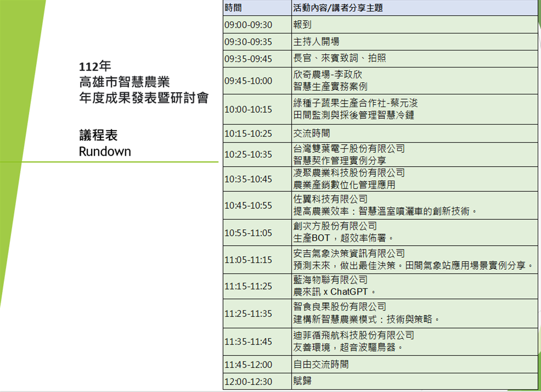
Task: Select the 09:35-09:45 time cell
Action: (257, 59)
